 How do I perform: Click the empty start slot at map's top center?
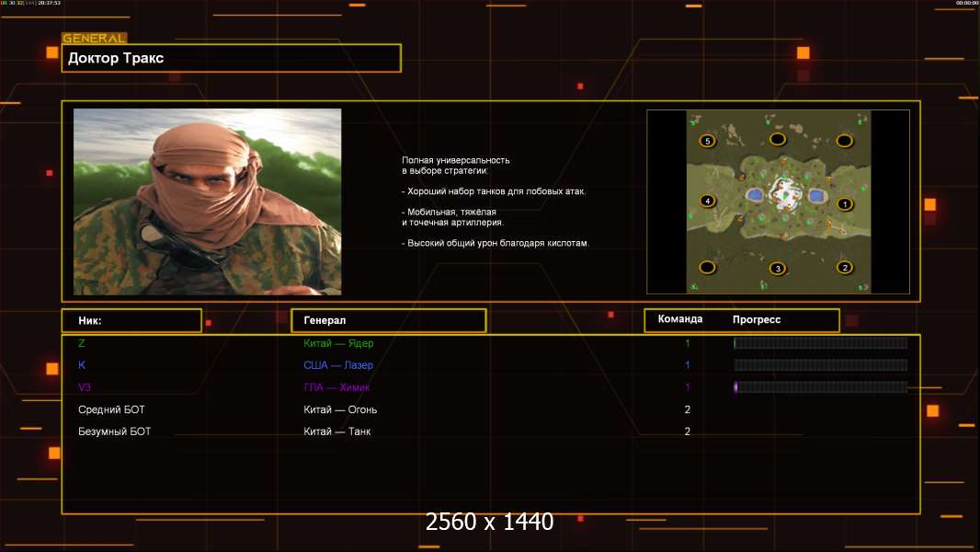[778, 140]
